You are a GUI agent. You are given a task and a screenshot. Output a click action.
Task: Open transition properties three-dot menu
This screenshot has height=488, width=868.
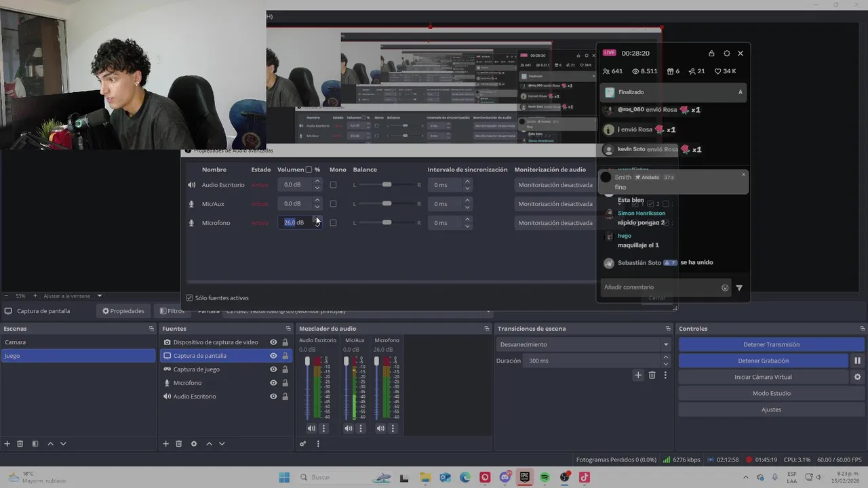point(665,375)
